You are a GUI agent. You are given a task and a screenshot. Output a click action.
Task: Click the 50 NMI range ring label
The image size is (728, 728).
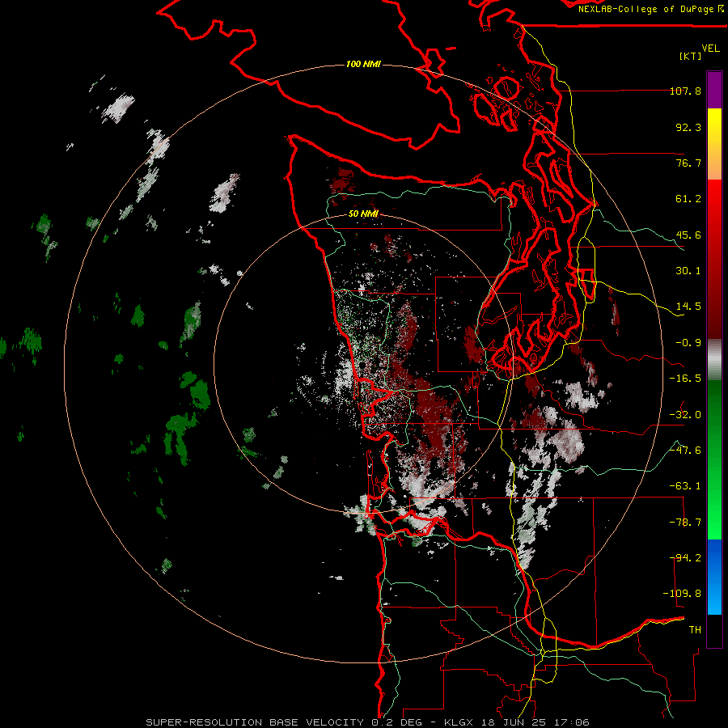coord(363,214)
